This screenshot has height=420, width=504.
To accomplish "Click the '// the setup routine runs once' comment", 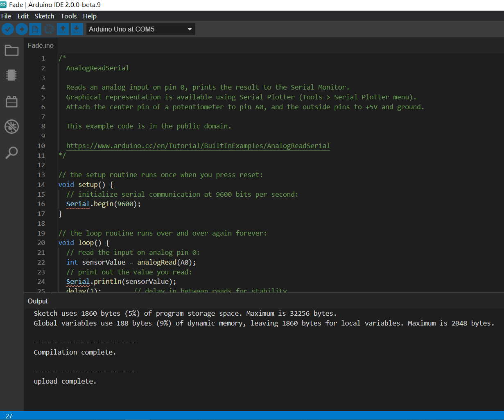I will pyautogui.click(x=160, y=175).
